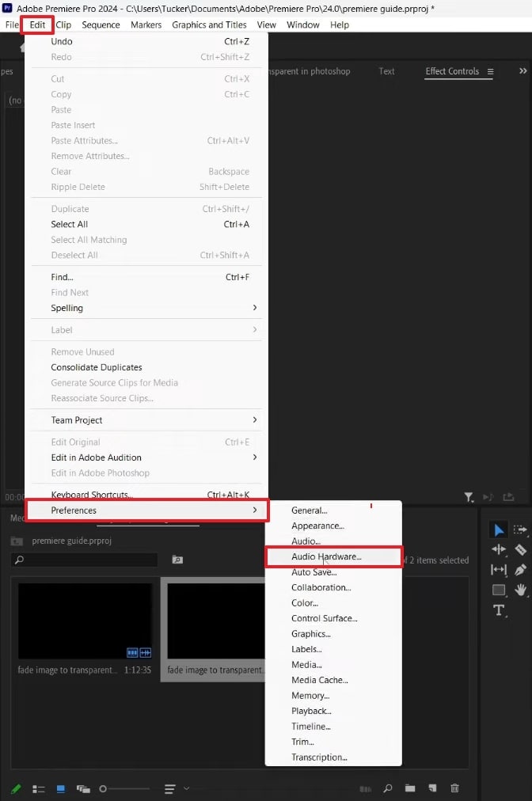Select the Hand tool
This screenshot has width=532, height=801.
tap(521, 590)
